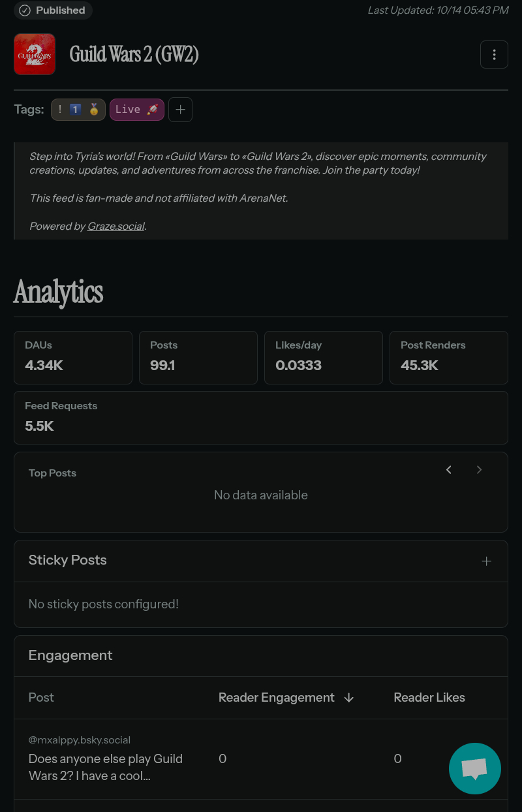This screenshot has width=522, height=812.
Task: Click the Guild Wars 2 feed logo
Action: coord(35,54)
